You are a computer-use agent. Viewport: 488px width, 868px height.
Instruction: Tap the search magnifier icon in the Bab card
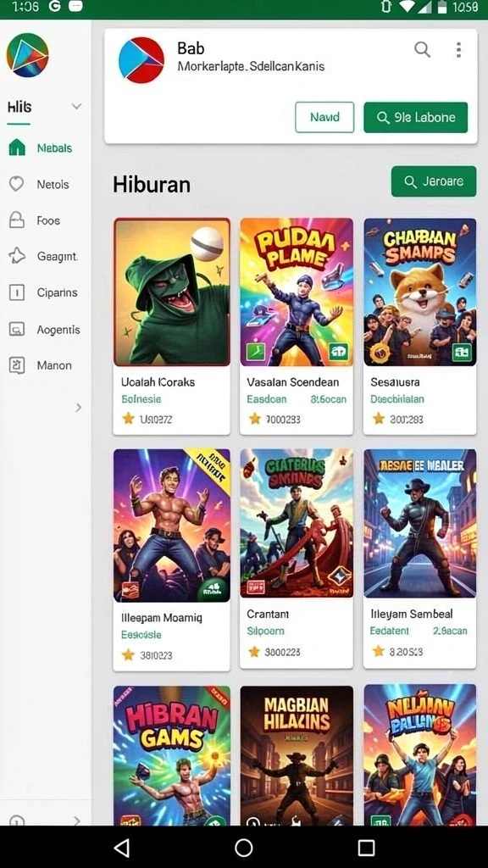point(422,50)
